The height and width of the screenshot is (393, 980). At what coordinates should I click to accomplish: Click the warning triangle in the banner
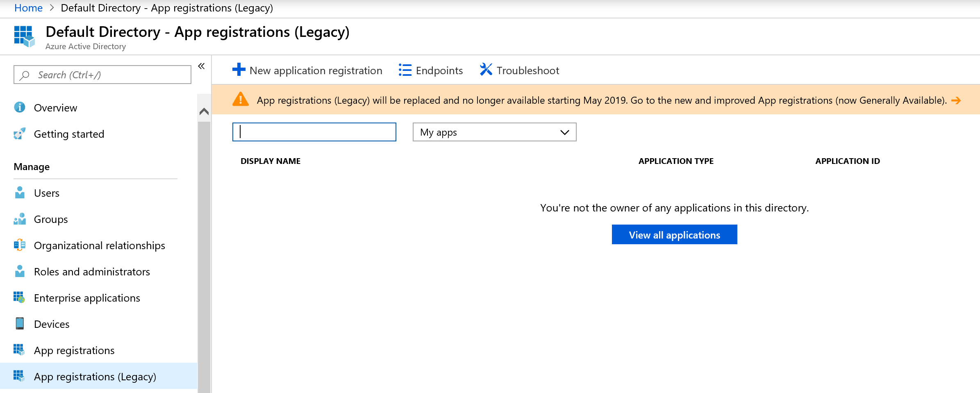click(x=241, y=100)
